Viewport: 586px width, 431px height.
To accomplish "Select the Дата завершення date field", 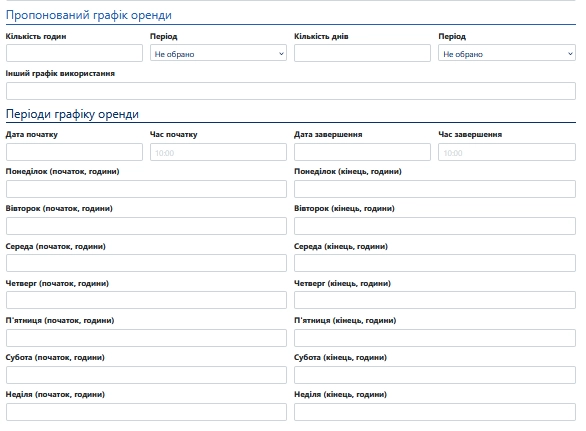I will (362, 153).
